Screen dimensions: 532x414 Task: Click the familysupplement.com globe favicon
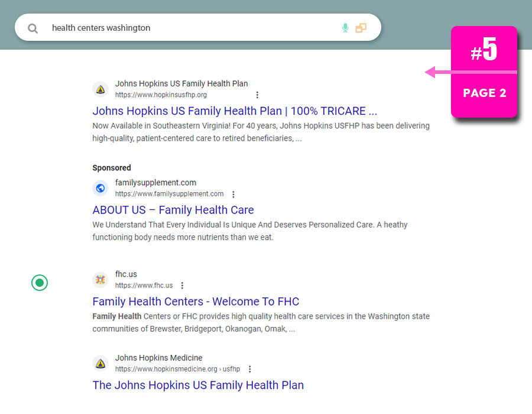click(100, 188)
